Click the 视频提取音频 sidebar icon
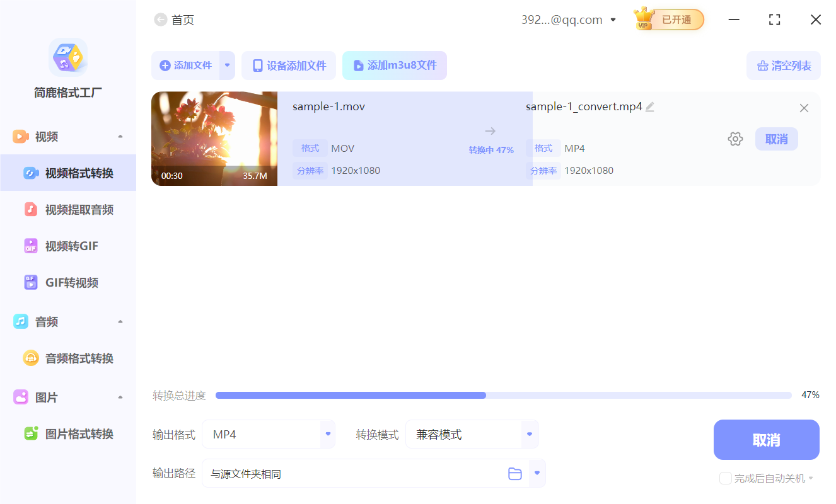This screenshot has width=836, height=504. point(31,210)
